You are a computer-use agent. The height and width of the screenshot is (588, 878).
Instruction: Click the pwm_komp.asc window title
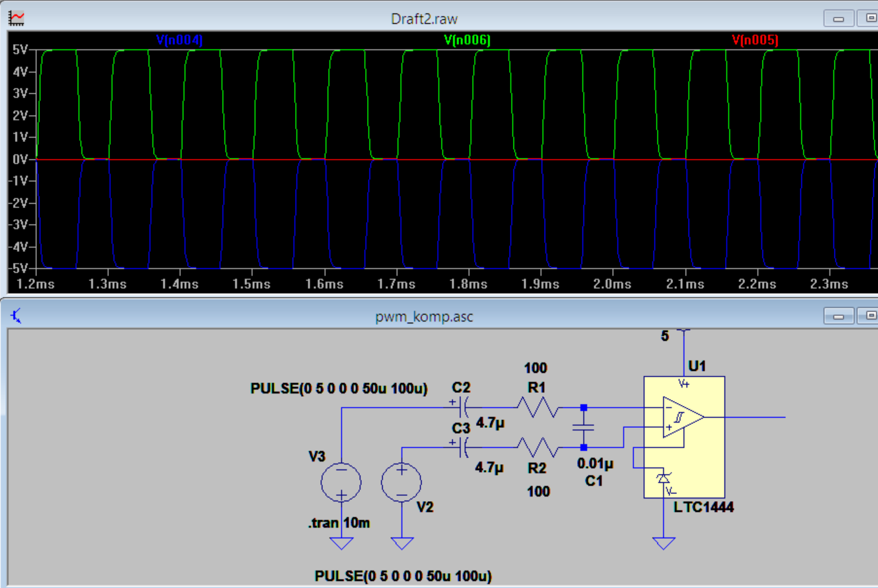coord(424,317)
